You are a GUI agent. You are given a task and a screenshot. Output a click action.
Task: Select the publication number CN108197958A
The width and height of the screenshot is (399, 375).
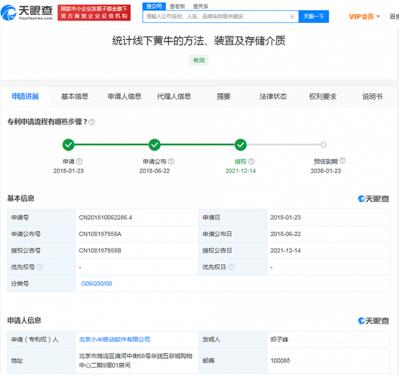100,234
